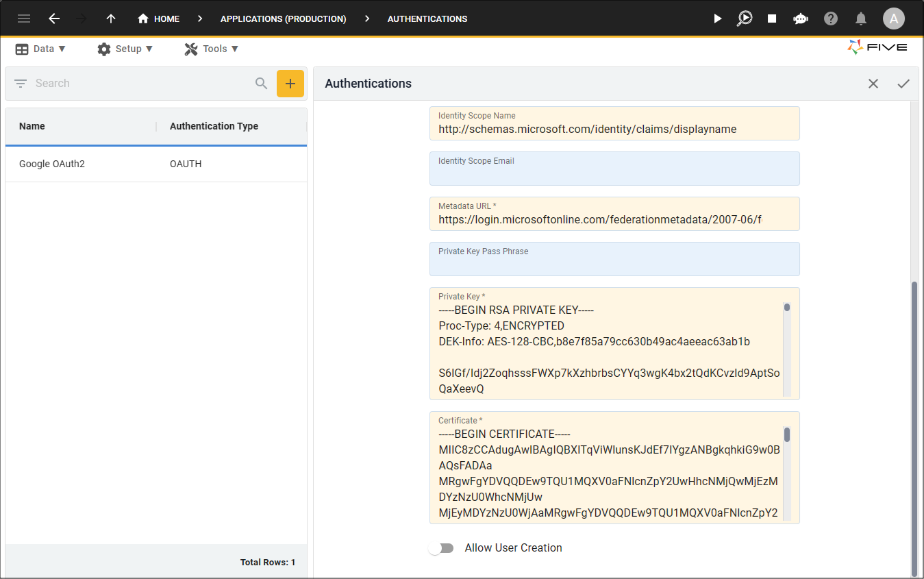
Task: Open the Data menu
Action: tap(40, 49)
